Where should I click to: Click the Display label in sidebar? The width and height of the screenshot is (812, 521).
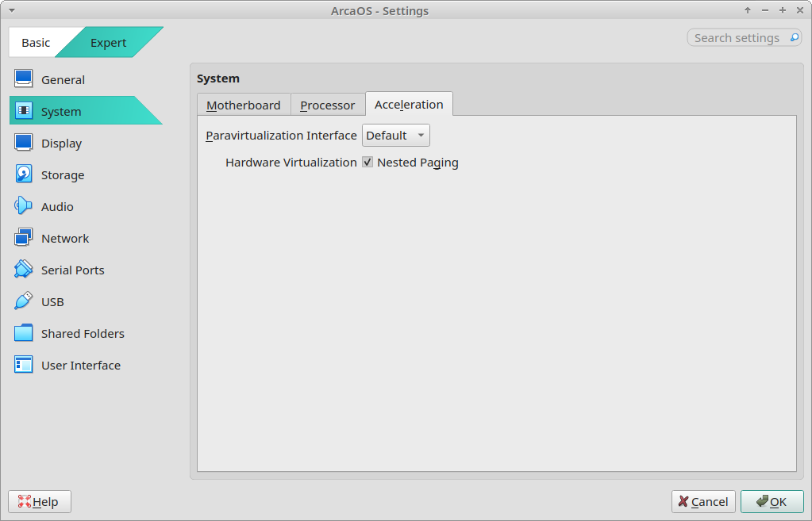(x=62, y=144)
